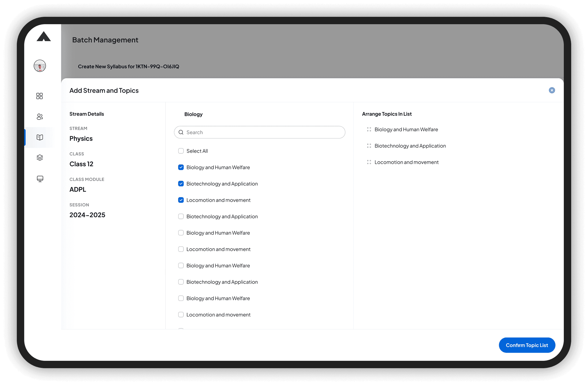
Task: Close the Add Stream and Topics dialog
Action: tap(552, 90)
